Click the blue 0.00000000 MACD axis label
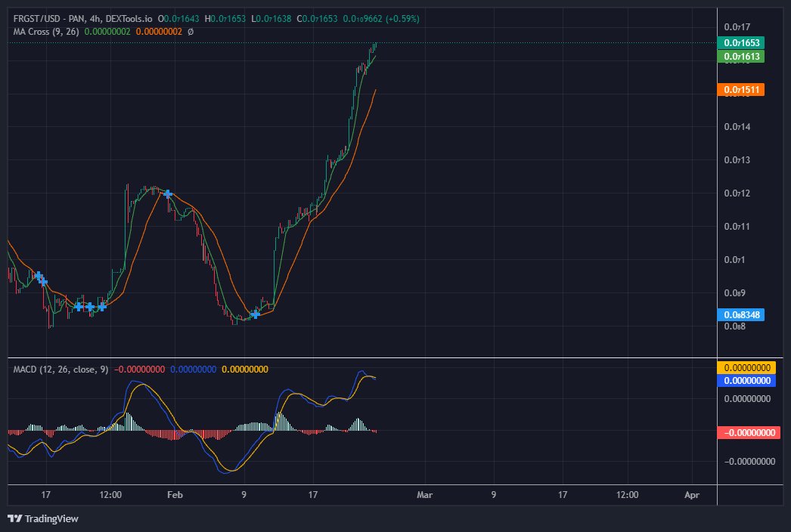Image resolution: width=791 pixels, height=532 pixels. coord(746,381)
